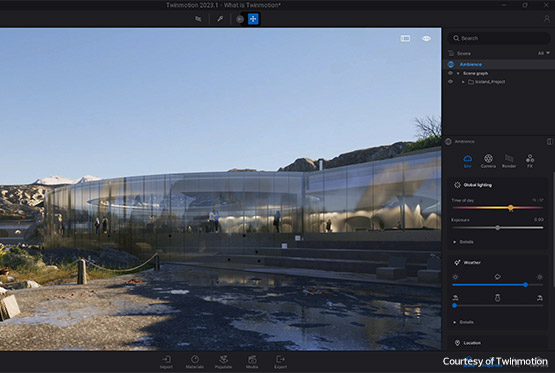
Task: Open the All filter dropdown
Action: click(x=544, y=53)
